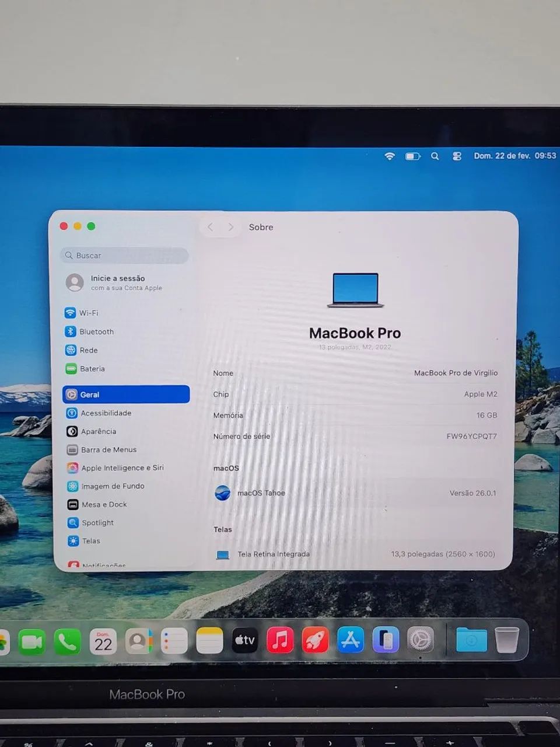Open Bateria settings from sidebar
The height and width of the screenshot is (747, 560).
coord(93,369)
